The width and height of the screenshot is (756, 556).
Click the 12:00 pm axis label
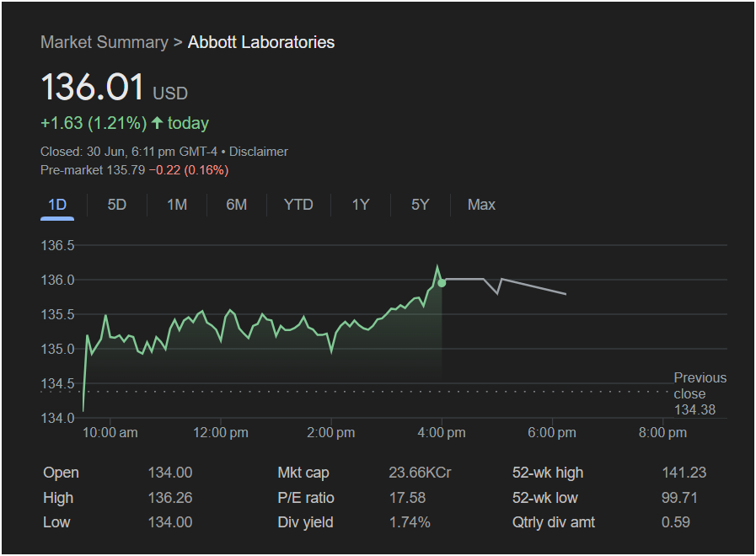click(x=221, y=433)
